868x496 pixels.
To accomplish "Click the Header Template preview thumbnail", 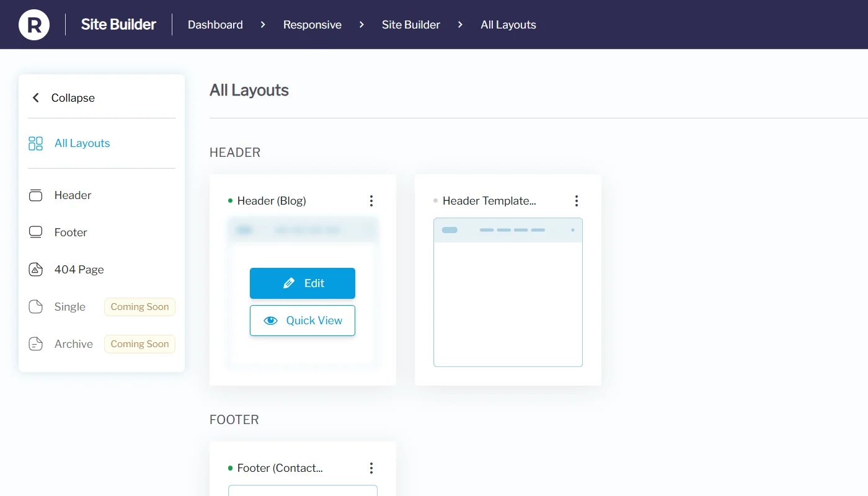I will coord(508,292).
